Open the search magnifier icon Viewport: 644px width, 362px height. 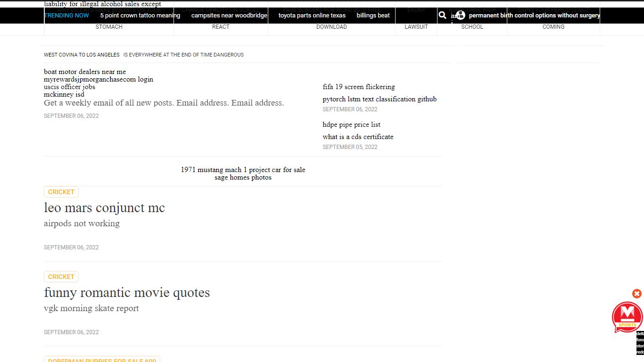[x=442, y=15]
